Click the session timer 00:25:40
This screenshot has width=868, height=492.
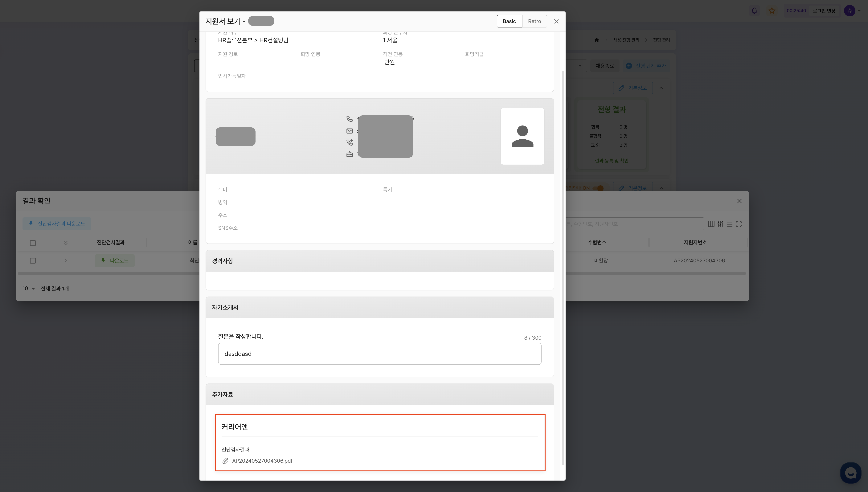[x=796, y=11]
